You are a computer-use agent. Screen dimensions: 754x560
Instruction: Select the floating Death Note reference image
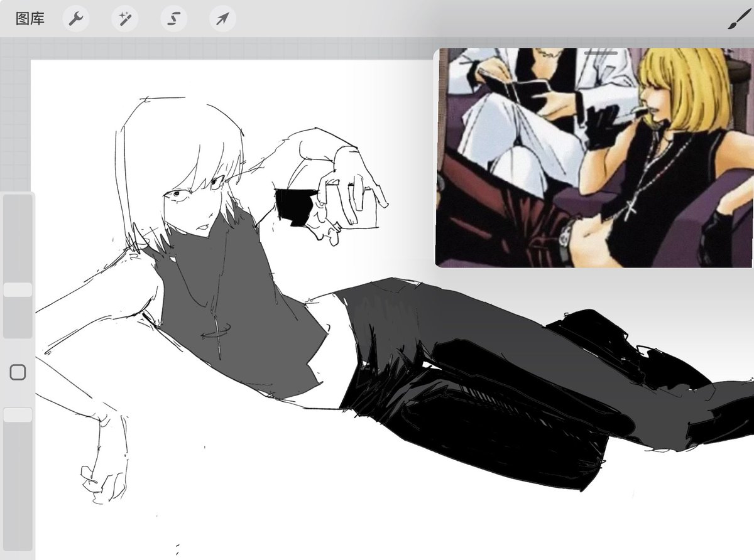coord(591,157)
